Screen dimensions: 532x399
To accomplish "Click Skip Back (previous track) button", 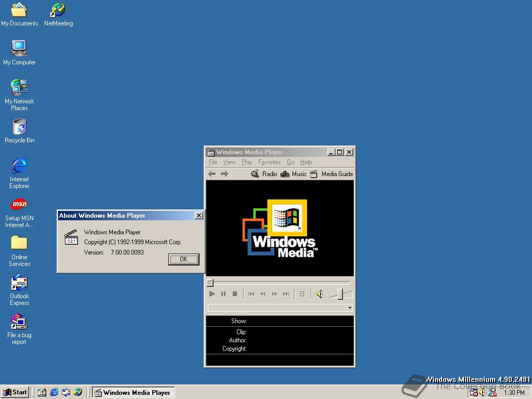I will (x=251, y=294).
